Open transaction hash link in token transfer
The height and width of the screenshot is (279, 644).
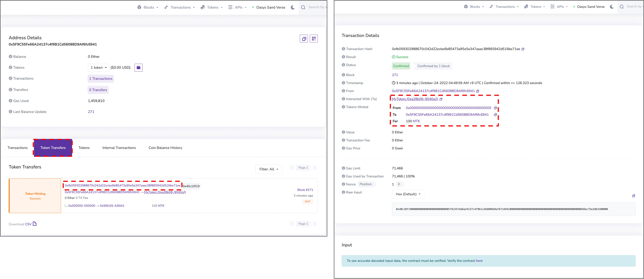(x=122, y=186)
